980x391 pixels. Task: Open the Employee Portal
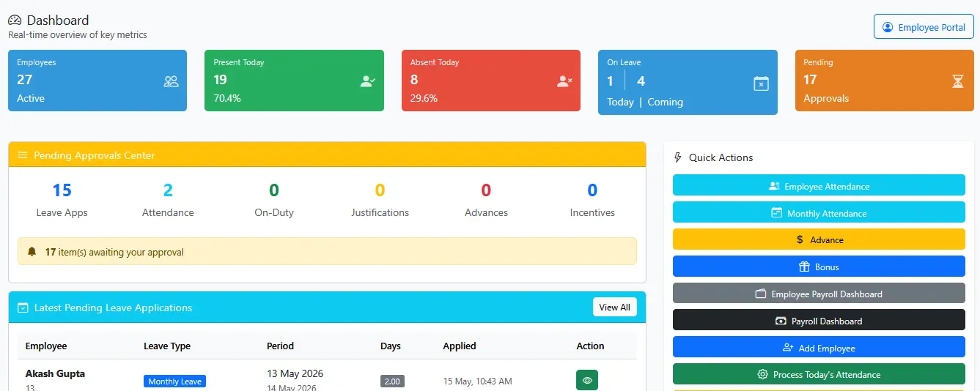coord(924,27)
